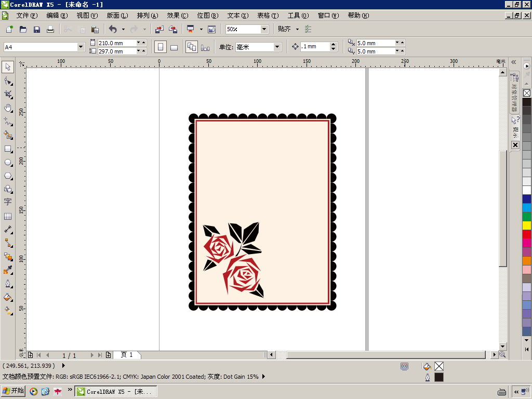Switch to Page 1 tab
Viewport: 532px width, 399px height.
[127, 355]
